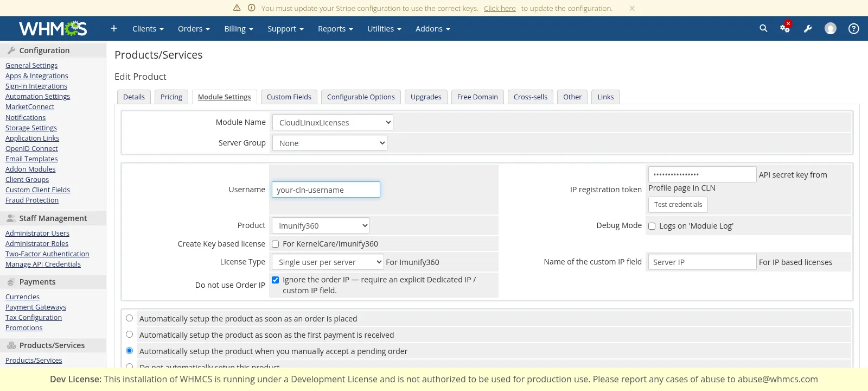Viewport: 868px width, 391px height.
Task: Click the Payments sidebar heading icon
Action: click(11, 281)
